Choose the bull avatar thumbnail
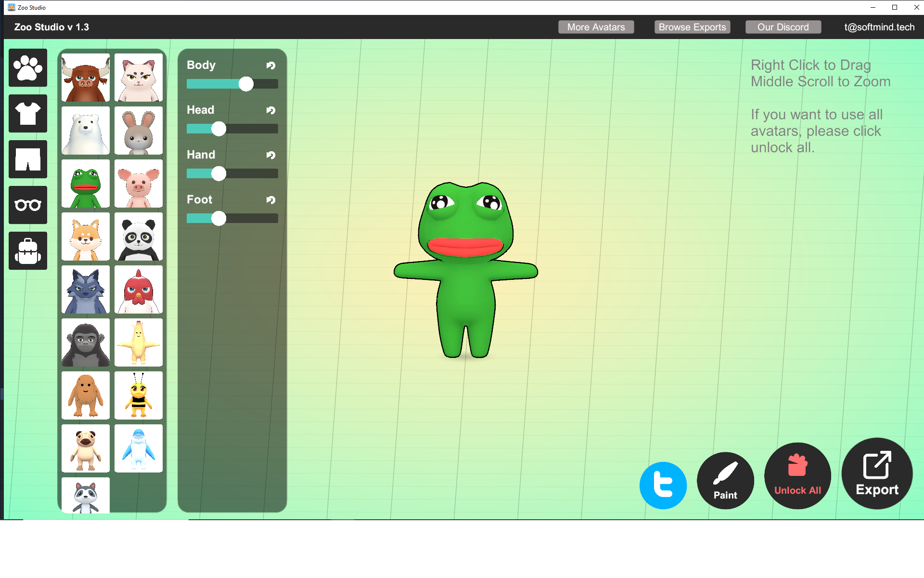Viewport: 924px width, 578px height. [86, 78]
